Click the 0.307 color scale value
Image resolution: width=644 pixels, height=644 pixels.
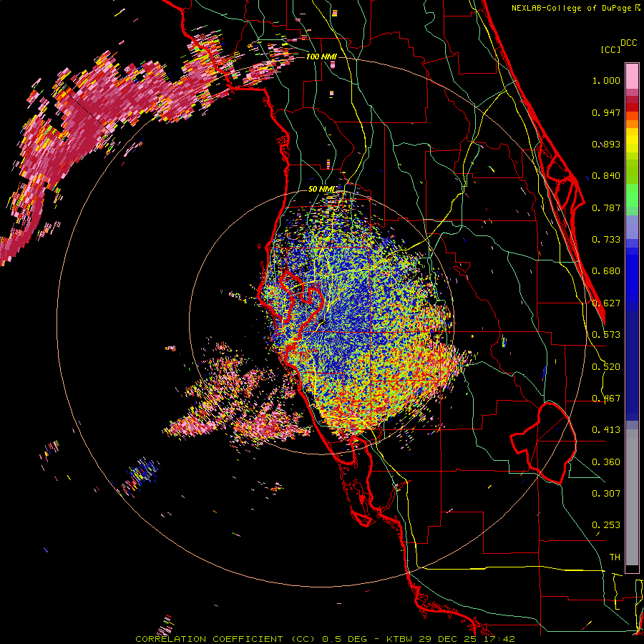point(606,494)
